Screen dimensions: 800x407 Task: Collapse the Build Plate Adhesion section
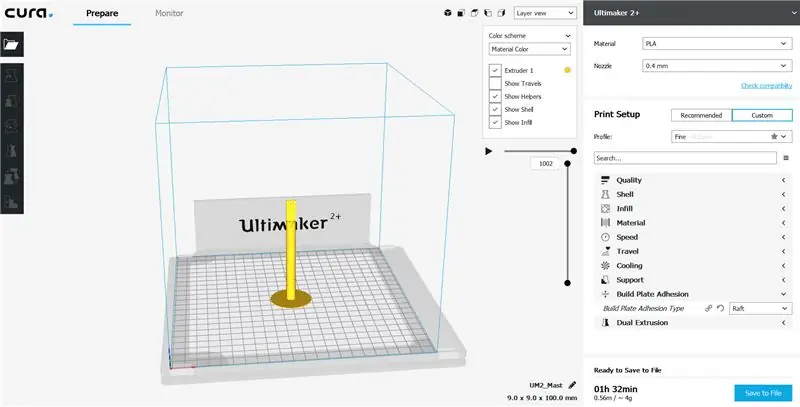pyautogui.click(x=693, y=294)
